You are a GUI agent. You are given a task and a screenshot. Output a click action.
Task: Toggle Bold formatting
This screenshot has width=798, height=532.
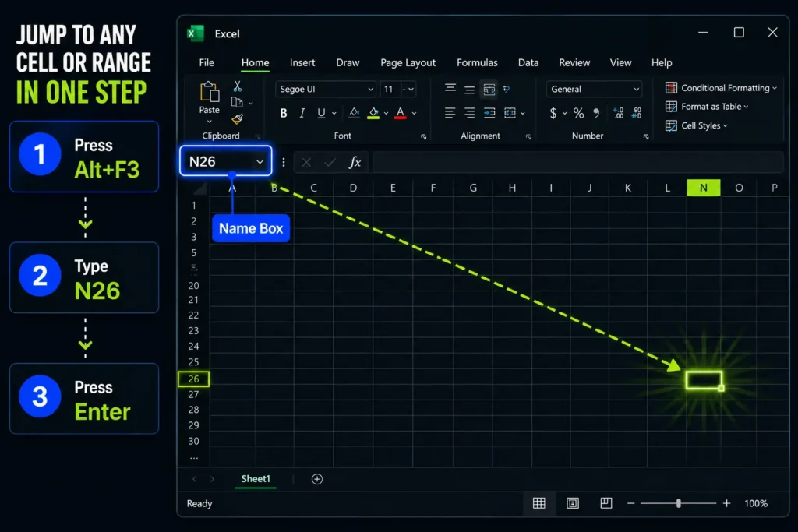click(284, 113)
